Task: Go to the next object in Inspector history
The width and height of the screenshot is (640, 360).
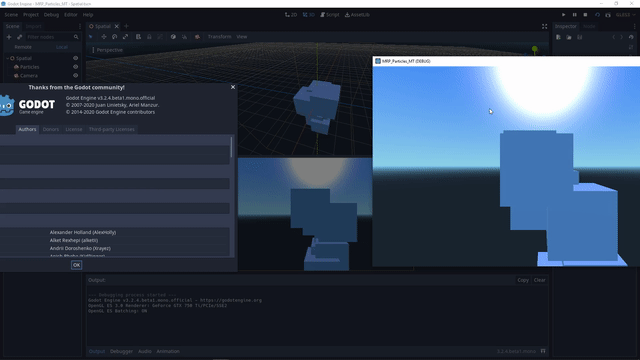Action: (622, 37)
